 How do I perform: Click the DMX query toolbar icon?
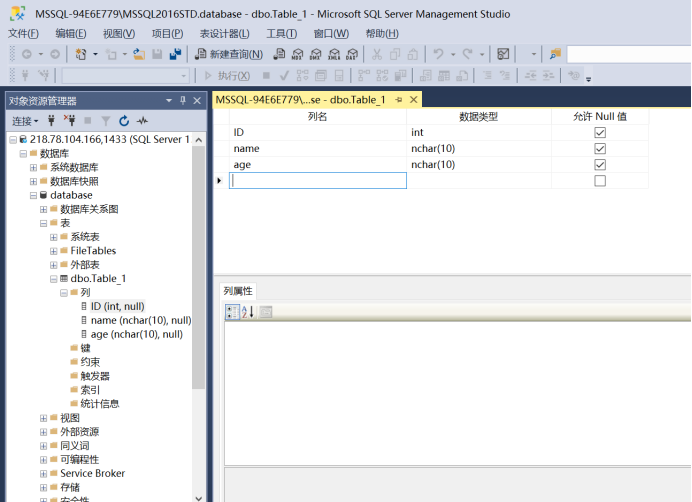click(x=316, y=54)
